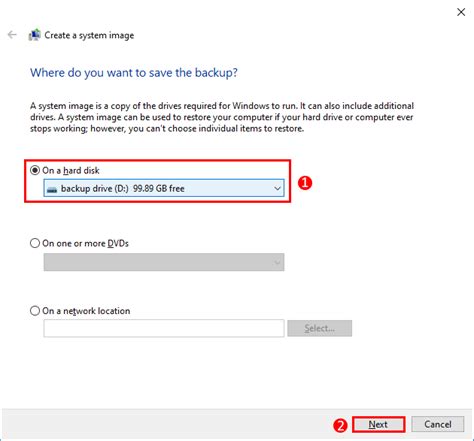Select the On a network location radio button
The width and height of the screenshot is (474, 441).
pos(35,311)
